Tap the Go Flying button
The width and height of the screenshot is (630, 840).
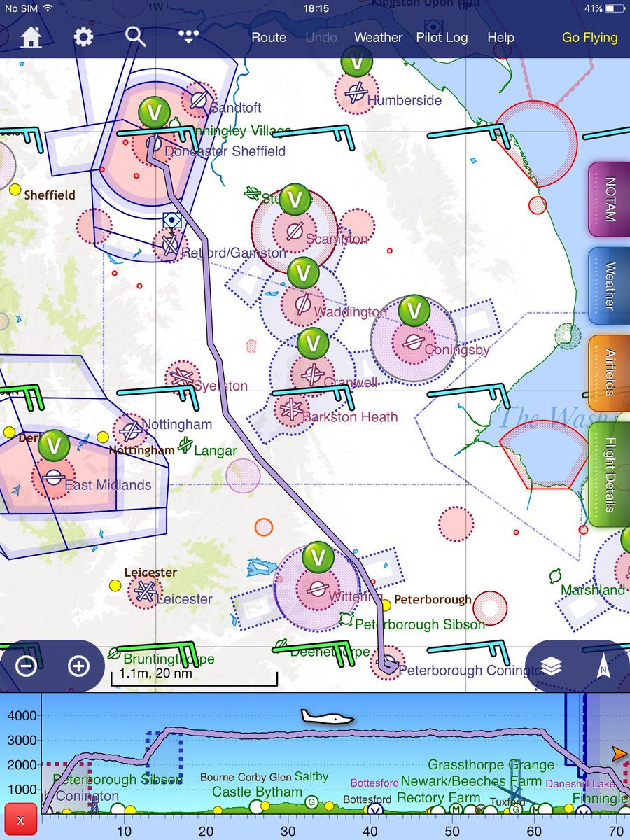(590, 37)
